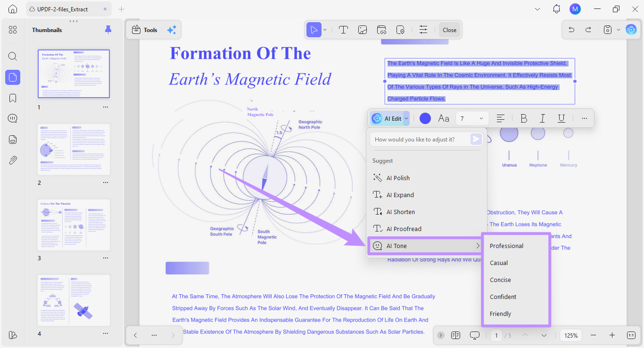Select the cursor selection tool
Image resolution: width=644 pixels, height=348 pixels.
pyautogui.click(x=314, y=30)
